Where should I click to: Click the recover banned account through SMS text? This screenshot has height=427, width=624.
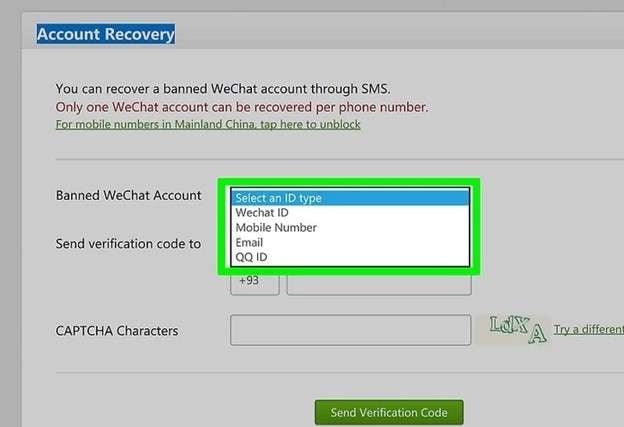click(223, 89)
